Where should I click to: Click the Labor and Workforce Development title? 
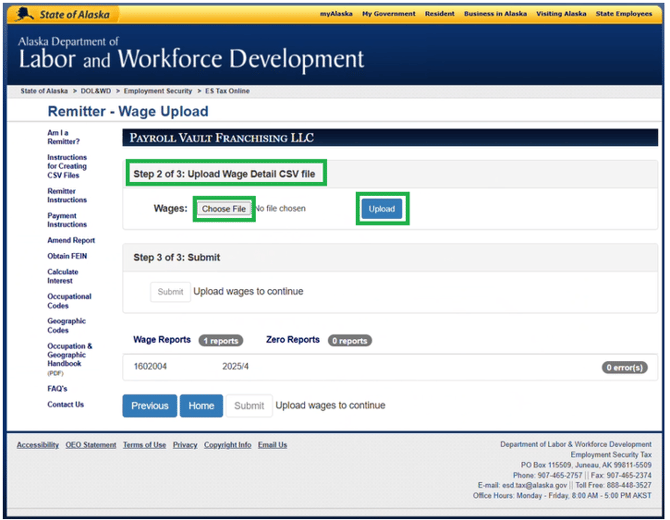tap(191, 59)
